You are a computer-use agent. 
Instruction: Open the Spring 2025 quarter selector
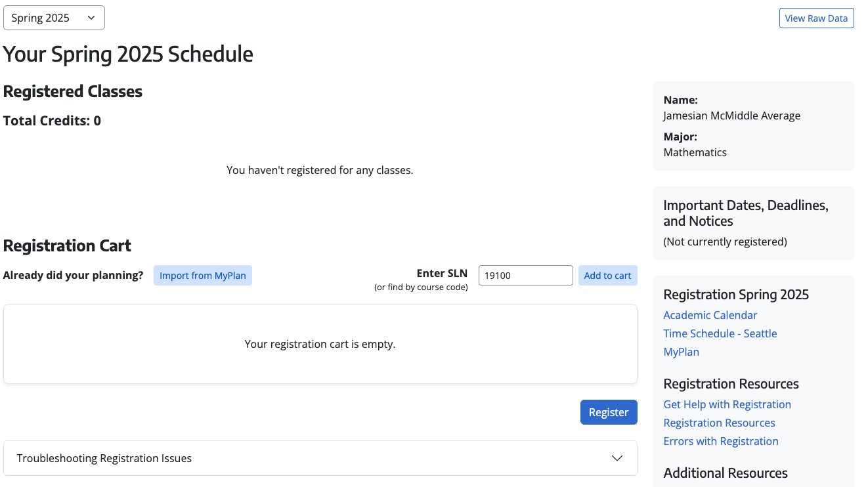click(x=53, y=18)
